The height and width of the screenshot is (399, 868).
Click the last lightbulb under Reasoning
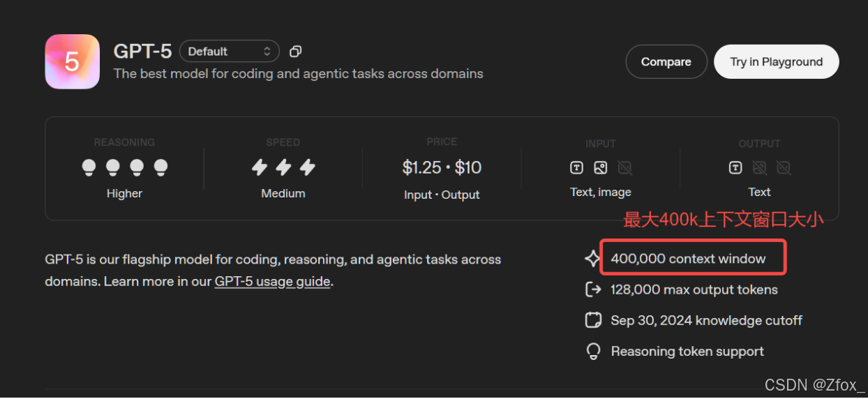click(x=160, y=167)
